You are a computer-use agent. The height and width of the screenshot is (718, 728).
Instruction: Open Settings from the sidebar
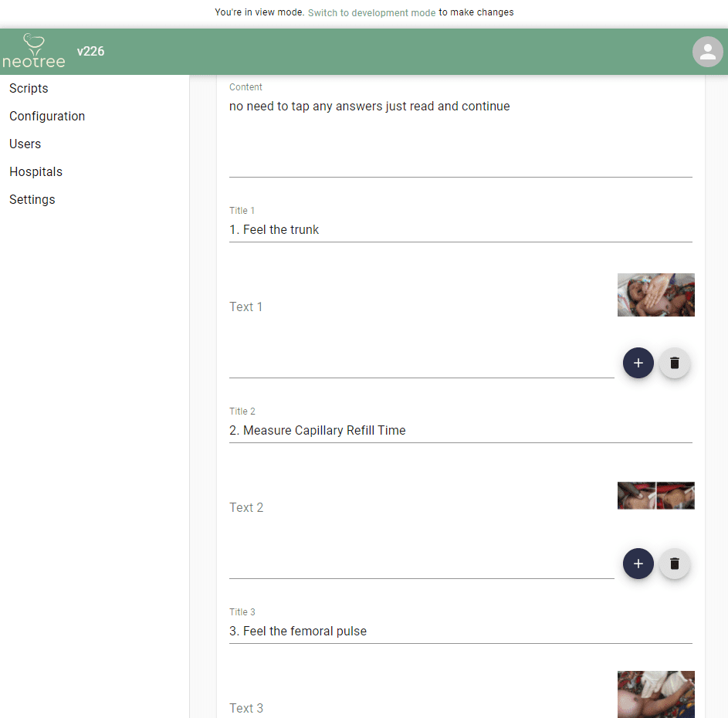tap(32, 199)
